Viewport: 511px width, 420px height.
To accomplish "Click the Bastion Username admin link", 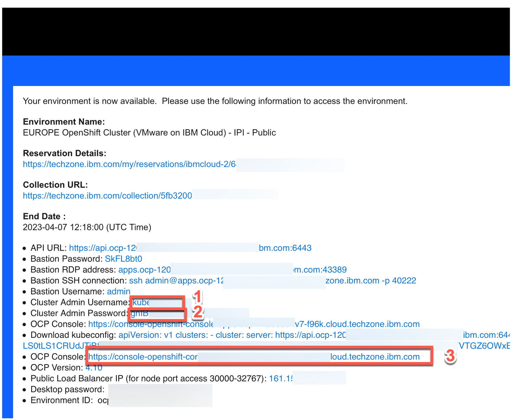I will (119, 291).
